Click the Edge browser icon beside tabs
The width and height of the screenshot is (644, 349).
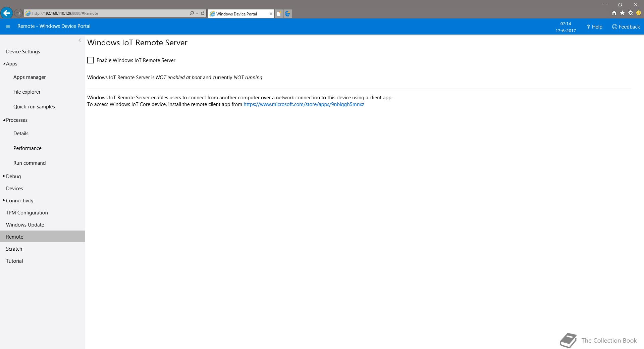click(287, 14)
